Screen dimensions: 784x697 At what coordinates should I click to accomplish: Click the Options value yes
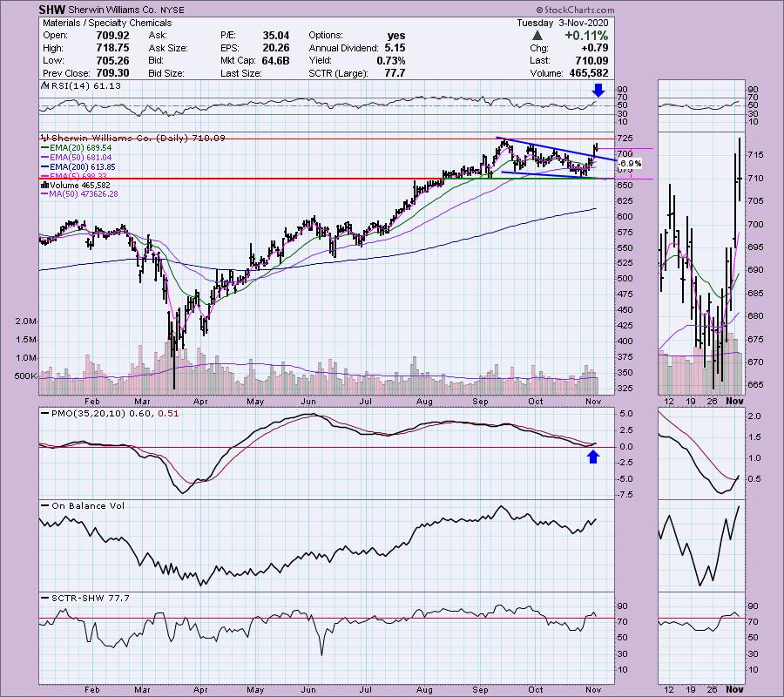click(396, 36)
